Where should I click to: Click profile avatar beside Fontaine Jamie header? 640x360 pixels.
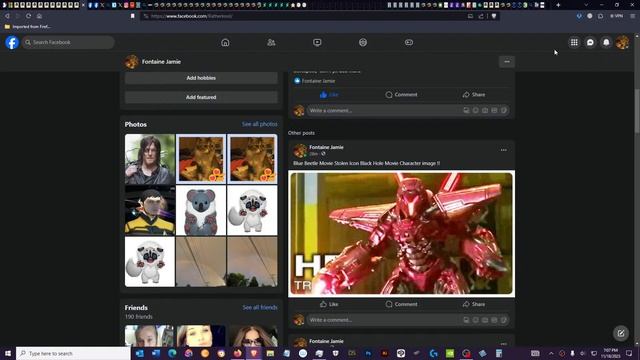tap(131, 62)
